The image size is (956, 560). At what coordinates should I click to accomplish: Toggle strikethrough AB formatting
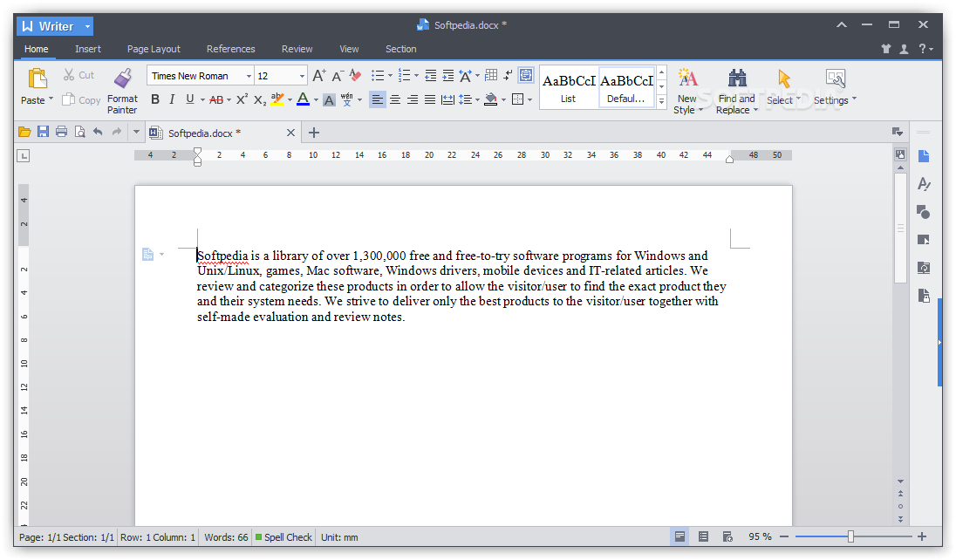tap(215, 100)
